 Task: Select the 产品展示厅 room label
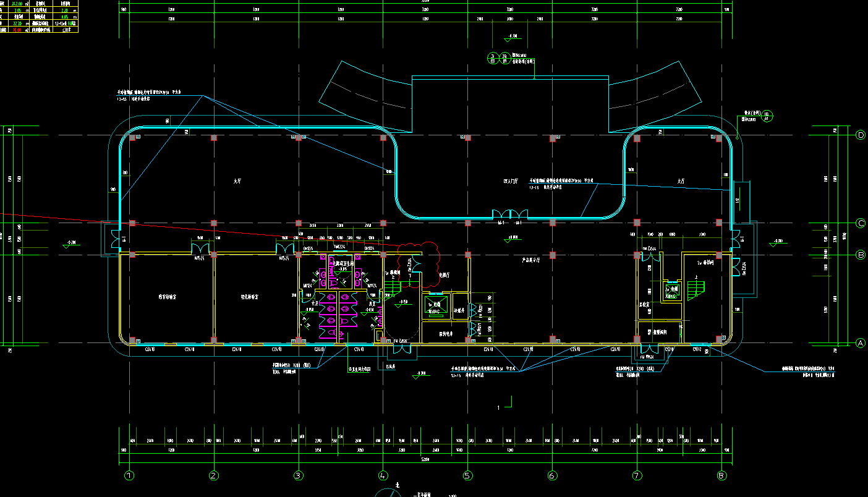(531, 260)
